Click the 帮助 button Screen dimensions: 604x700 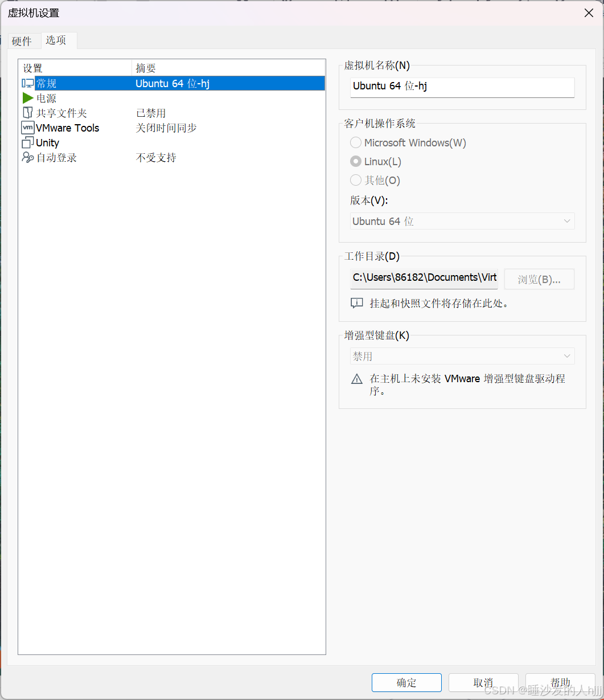point(560,682)
